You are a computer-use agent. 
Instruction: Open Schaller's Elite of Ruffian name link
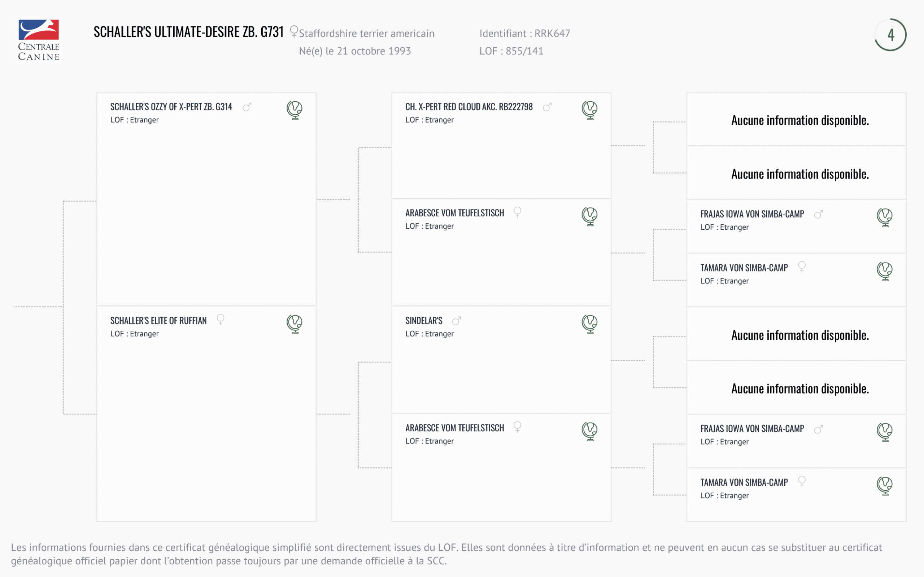(x=158, y=321)
